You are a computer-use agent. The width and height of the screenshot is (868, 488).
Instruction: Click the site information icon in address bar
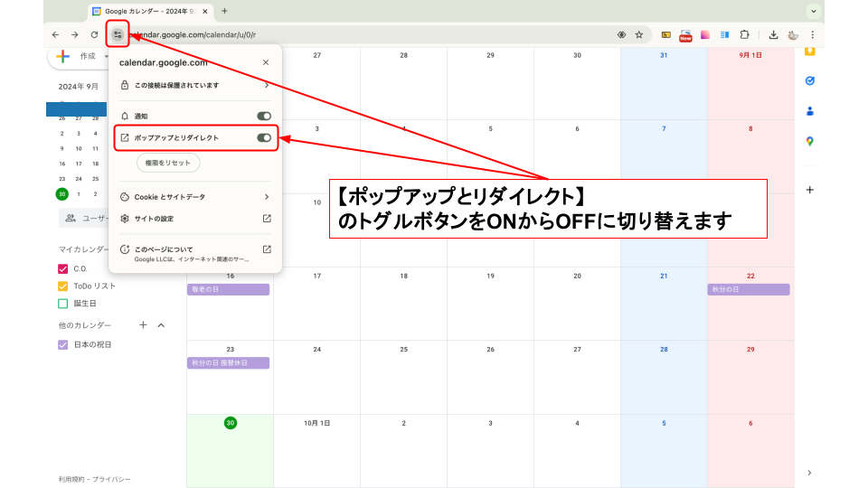(118, 35)
